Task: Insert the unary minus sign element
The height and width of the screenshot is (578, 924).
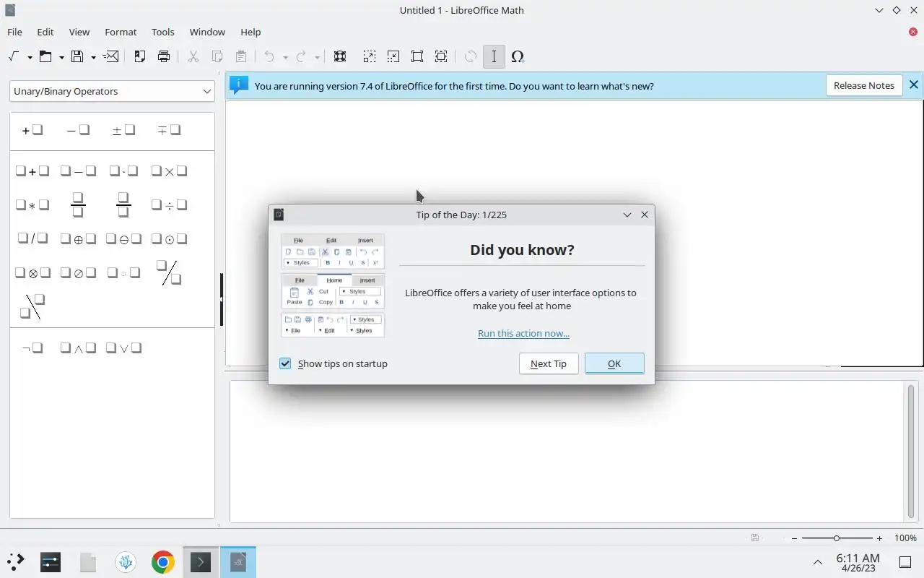Action: coord(78,130)
